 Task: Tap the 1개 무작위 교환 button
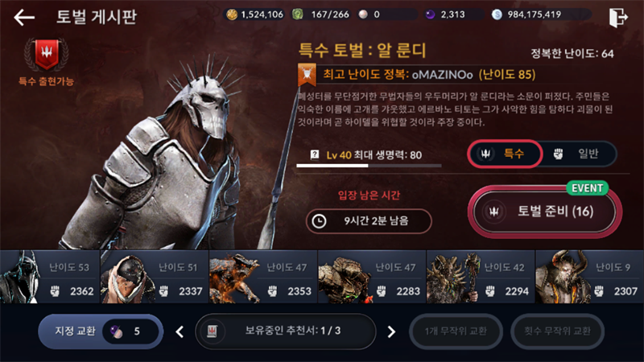(456, 331)
